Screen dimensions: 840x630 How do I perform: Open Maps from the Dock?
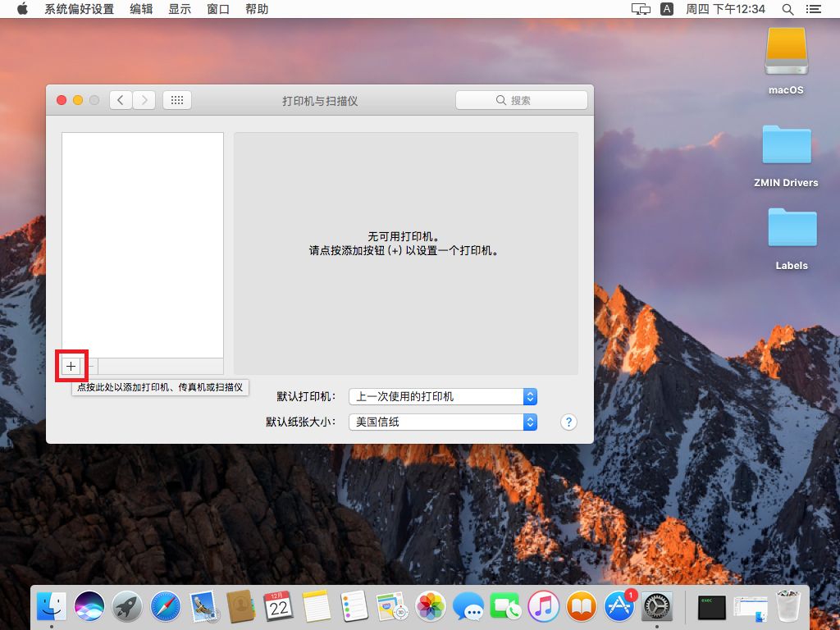click(392, 606)
